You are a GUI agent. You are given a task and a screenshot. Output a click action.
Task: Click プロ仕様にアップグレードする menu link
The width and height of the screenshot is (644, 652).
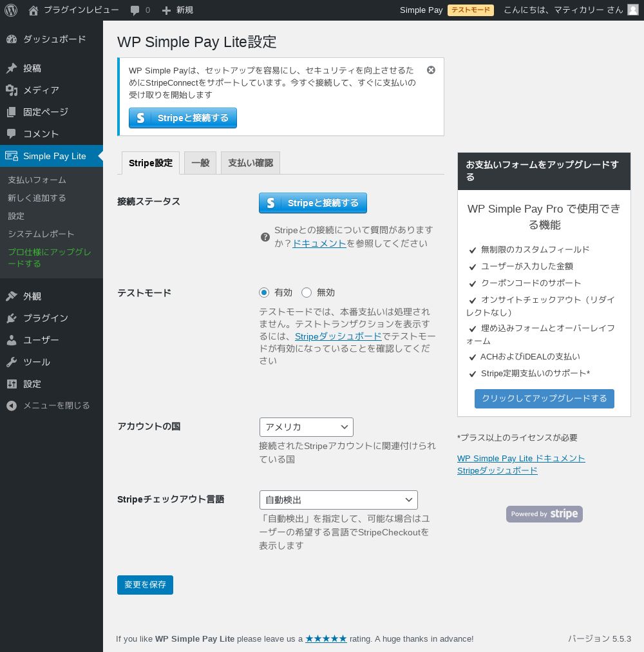pyautogui.click(x=50, y=258)
